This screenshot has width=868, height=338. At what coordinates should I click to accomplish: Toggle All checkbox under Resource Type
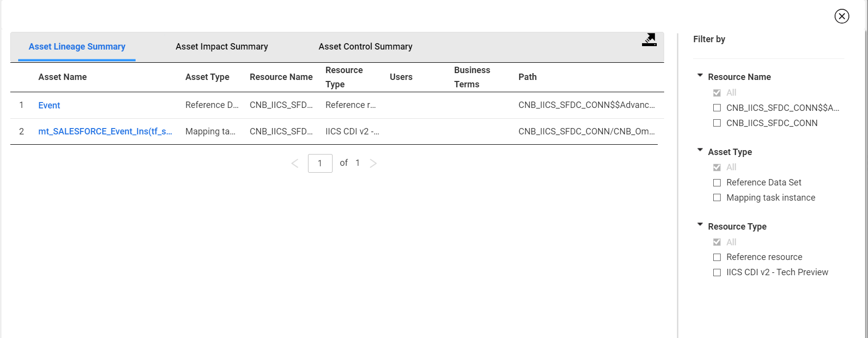(x=717, y=242)
